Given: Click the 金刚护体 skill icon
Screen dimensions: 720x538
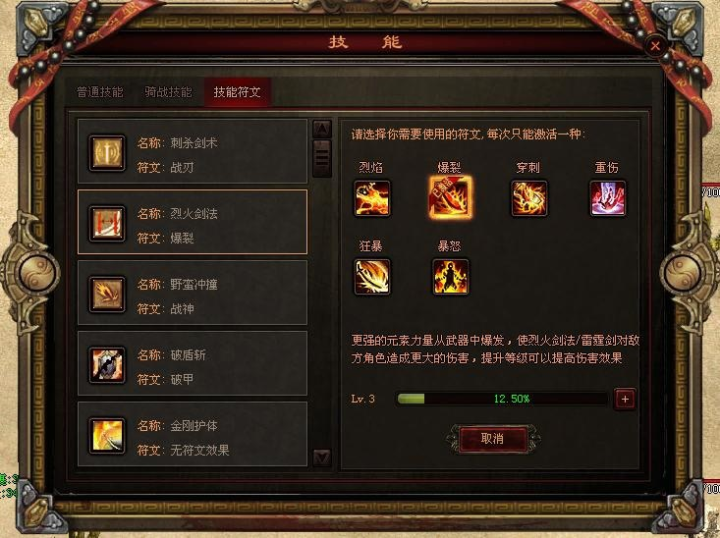Looking at the screenshot, I should (x=107, y=436).
